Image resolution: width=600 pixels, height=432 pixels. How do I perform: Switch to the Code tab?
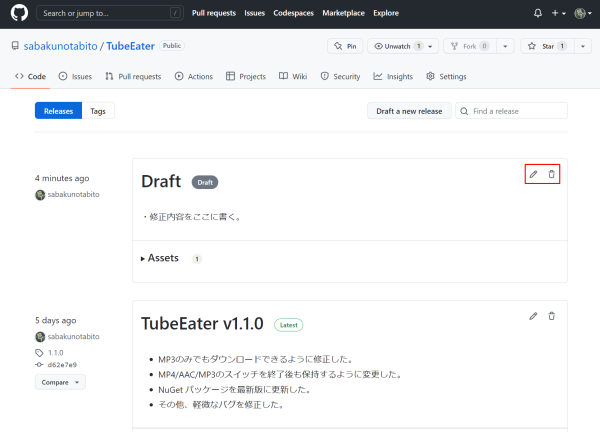pyautogui.click(x=31, y=77)
